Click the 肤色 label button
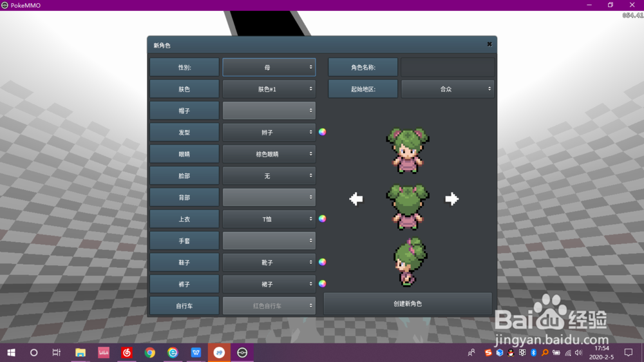The width and height of the screenshot is (644, 362). pyautogui.click(x=184, y=89)
